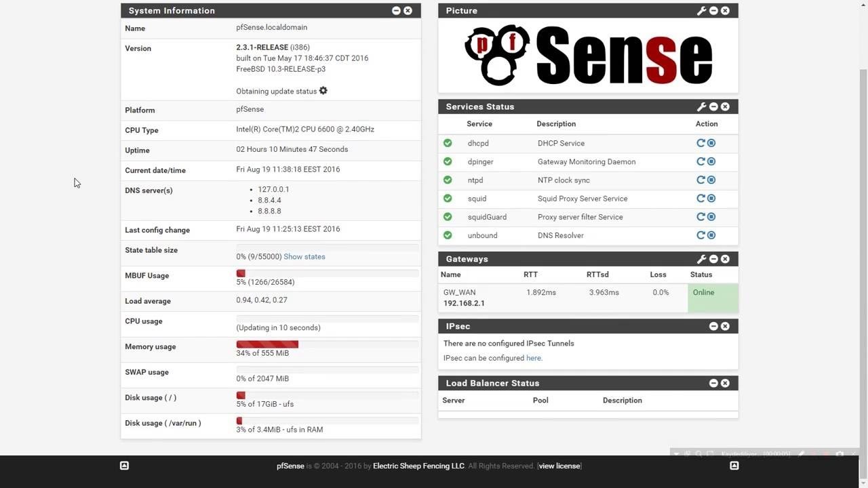Click the green status check for unbound
The width and height of the screenshot is (868, 488).
(x=448, y=235)
